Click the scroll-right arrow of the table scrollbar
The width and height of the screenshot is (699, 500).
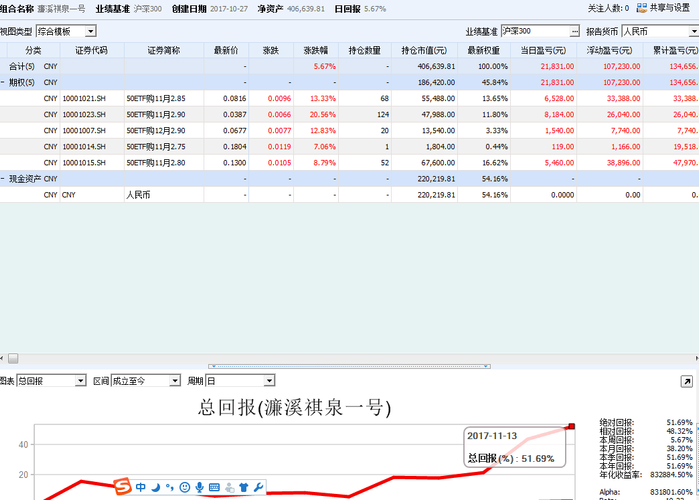pyautogui.click(x=696, y=358)
